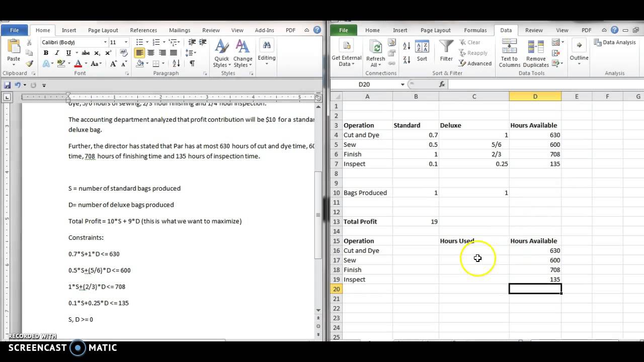Click Sort Z to A icon in Excel
The height and width of the screenshot is (362, 644).
coord(407,59)
